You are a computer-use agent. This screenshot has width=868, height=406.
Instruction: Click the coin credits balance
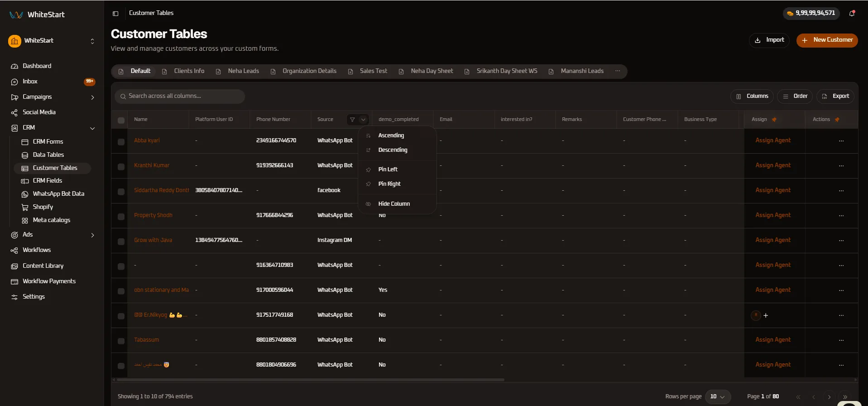click(811, 13)
